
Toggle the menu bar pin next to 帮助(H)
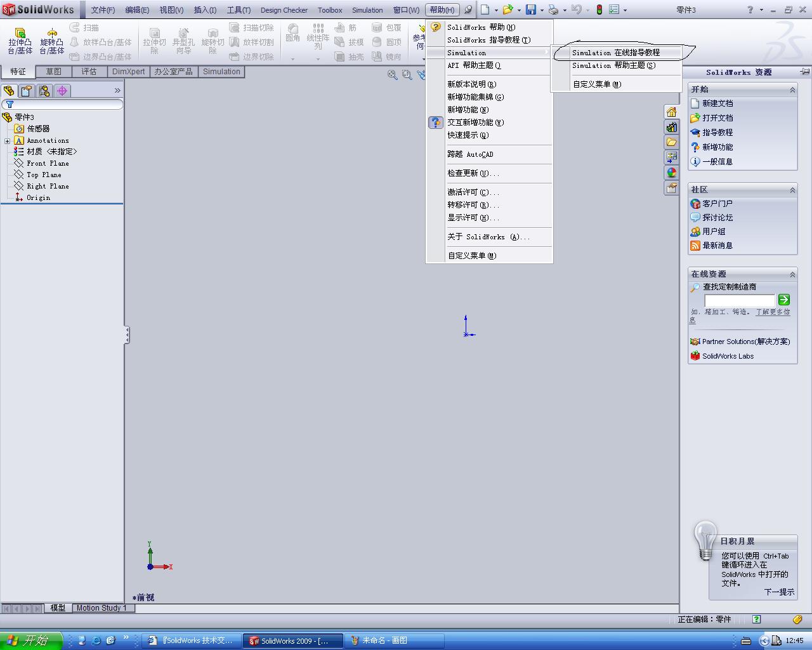[468, 10]
